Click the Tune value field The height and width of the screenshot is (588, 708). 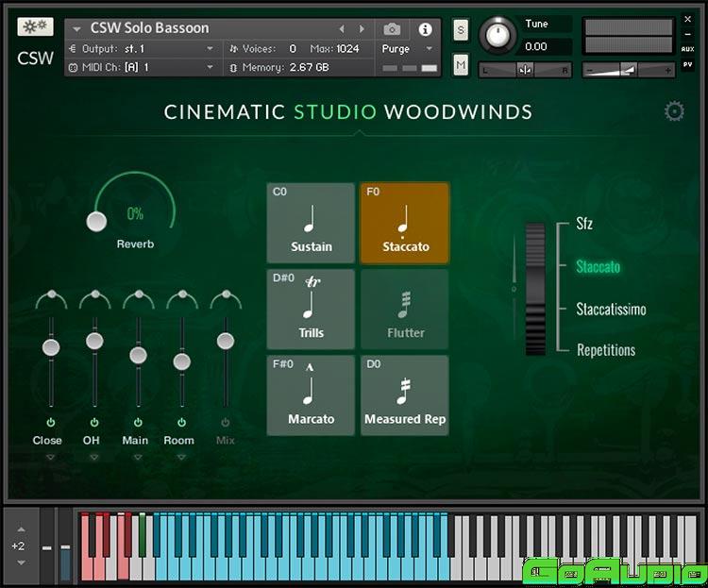pyautogui.click(x=536, y=46)
